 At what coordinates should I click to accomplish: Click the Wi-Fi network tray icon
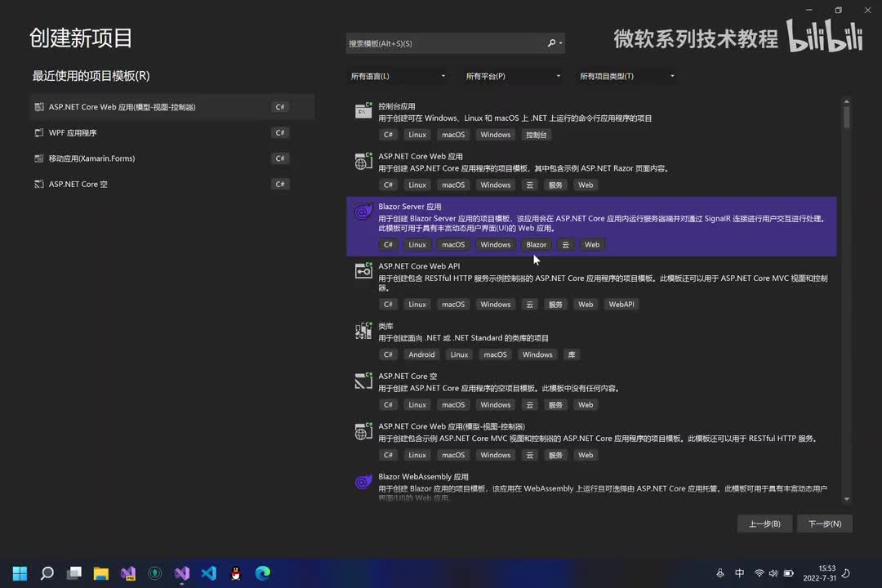(x=759, y=572)
